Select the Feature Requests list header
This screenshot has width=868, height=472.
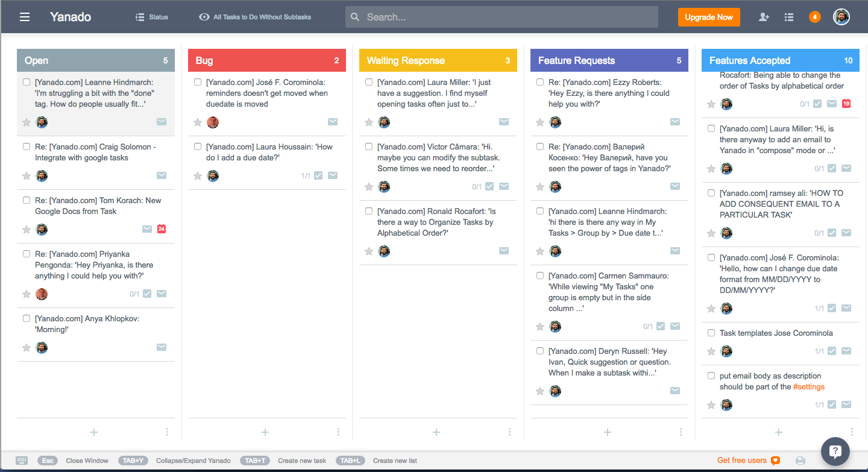point(609,60)
